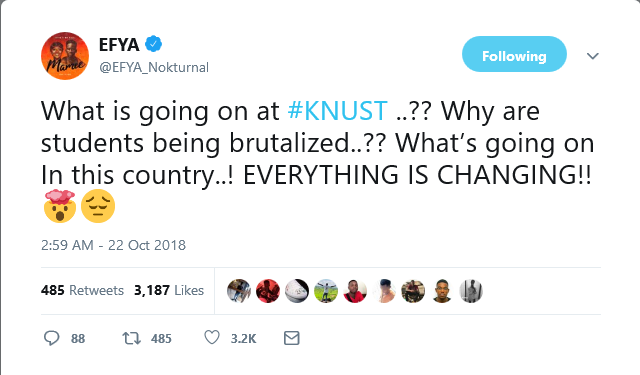This screenshot has width=640, height=375.
Task: Click the last grayscale liker avatar
Action: 471,291
